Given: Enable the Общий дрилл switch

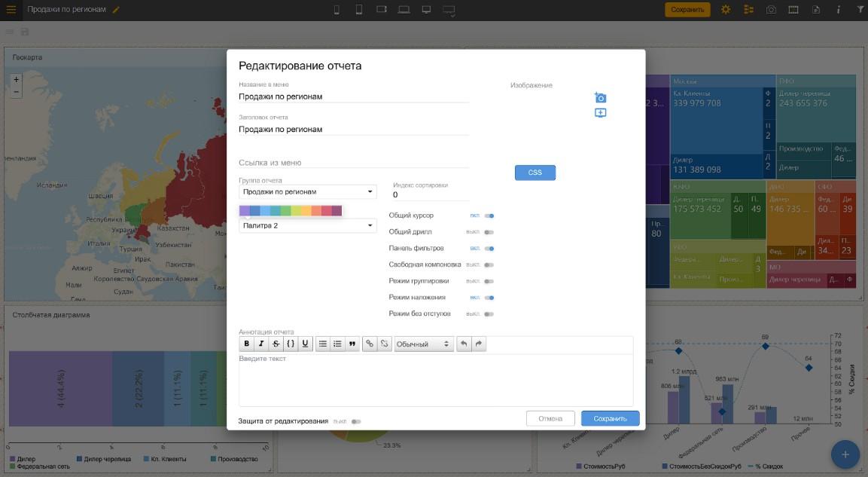Looking at the screenshot, I should [x=489, y=232].
